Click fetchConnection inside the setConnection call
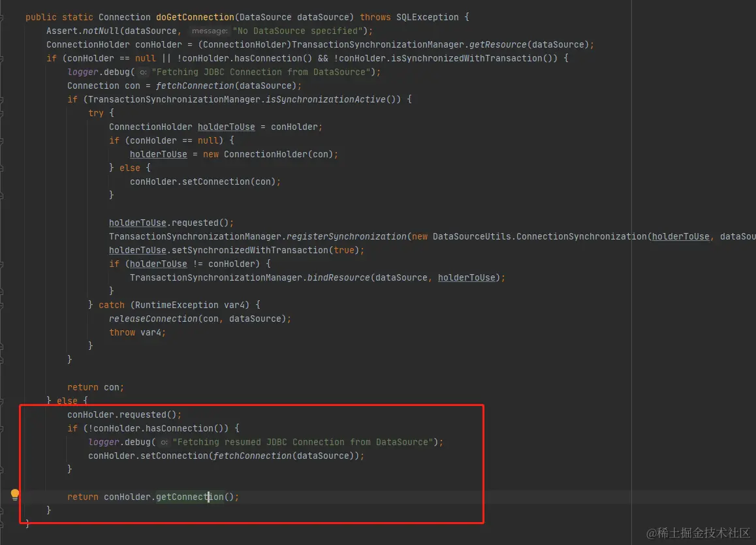This screenshot has height=545, width=756. click(252, 456)
